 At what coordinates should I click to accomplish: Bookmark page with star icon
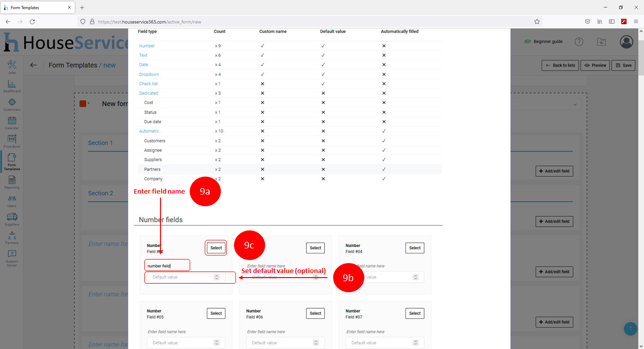537,22
